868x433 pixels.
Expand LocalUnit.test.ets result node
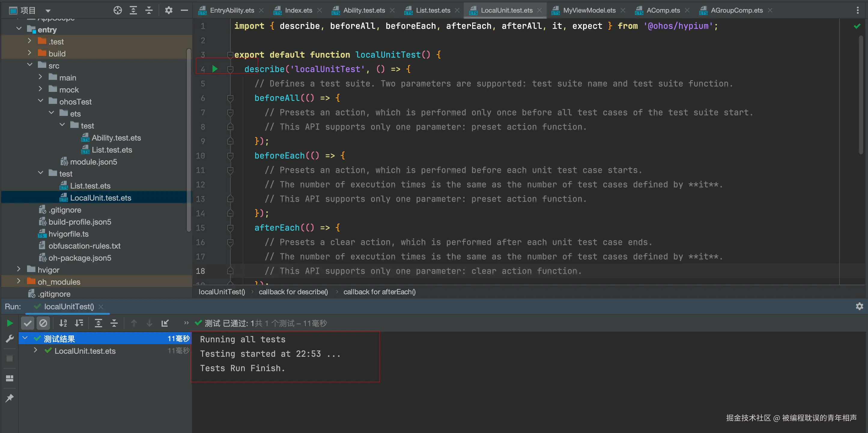(x=35, y=350)
